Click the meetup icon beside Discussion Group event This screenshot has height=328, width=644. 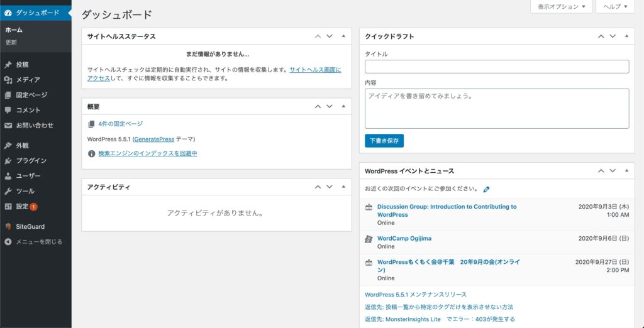(369, 207)
